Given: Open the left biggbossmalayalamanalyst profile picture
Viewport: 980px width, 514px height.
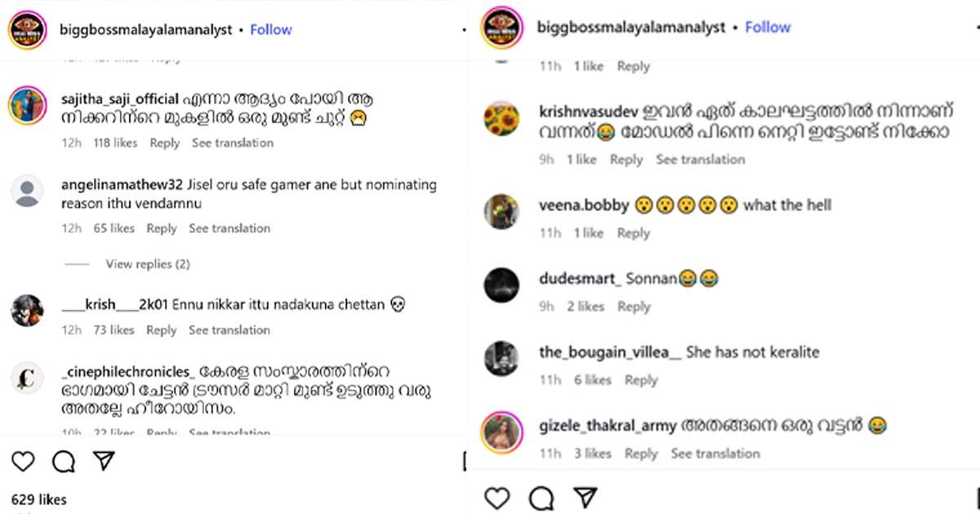Looking at the screenshot, I should click(26, 29).
